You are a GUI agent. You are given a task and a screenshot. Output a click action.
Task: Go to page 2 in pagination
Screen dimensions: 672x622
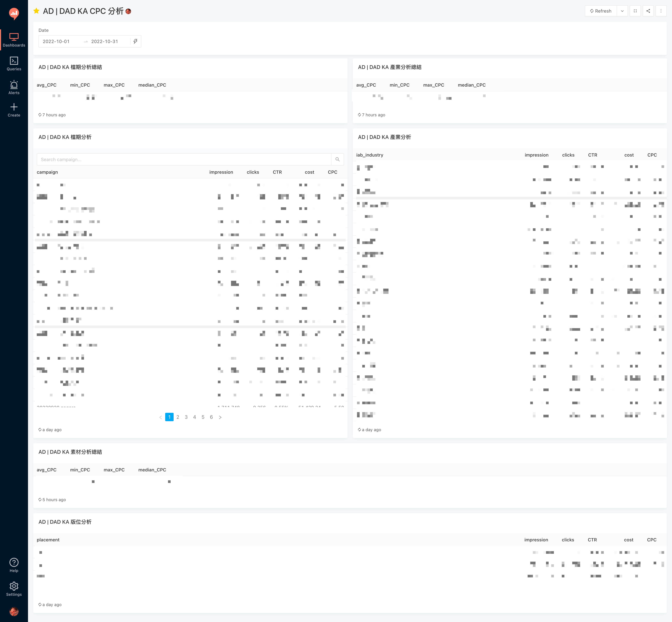click(178, 417)
